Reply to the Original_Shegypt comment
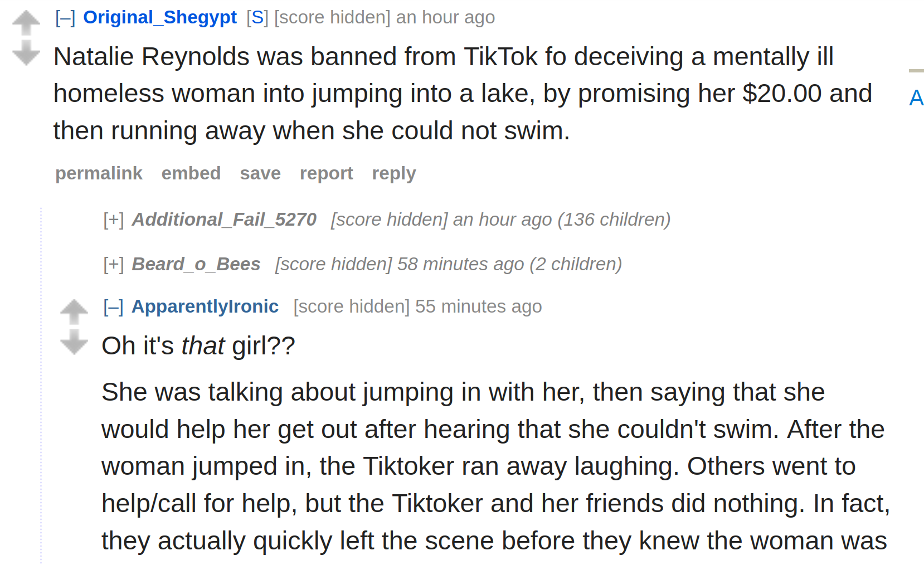Viewport: 924px width, 565px height. point(394,174)
